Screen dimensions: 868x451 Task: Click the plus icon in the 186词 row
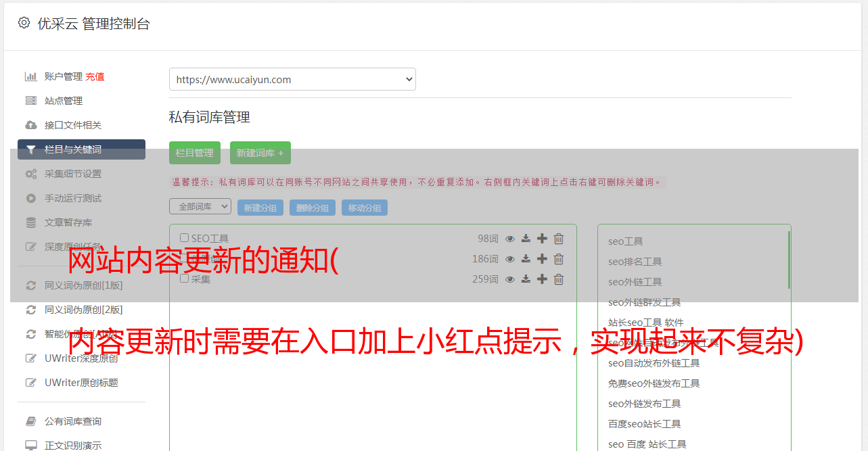click(542, 259)
